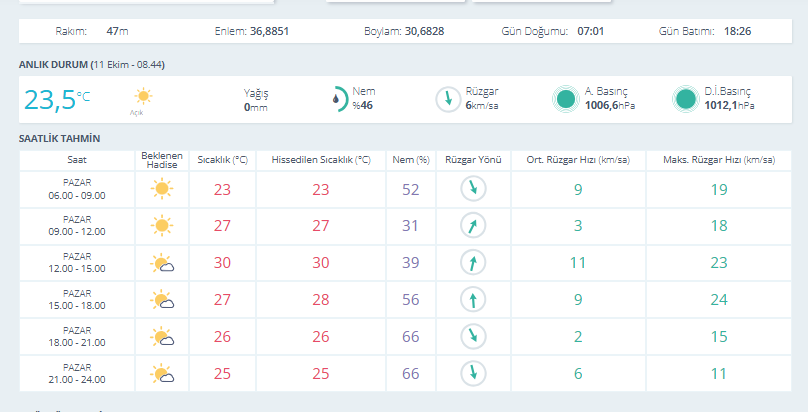The width and height of the screenshot is (808, 412).
Task: Click max wind speed 15 in 18.00 - 21.00 row
Action: click(719, 337)
